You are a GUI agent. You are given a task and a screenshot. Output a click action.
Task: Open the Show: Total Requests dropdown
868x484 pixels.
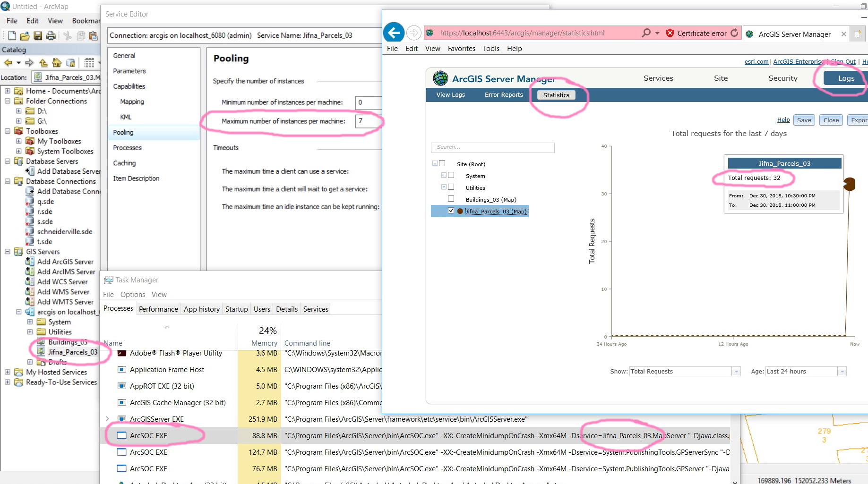(x=736, y=372)
